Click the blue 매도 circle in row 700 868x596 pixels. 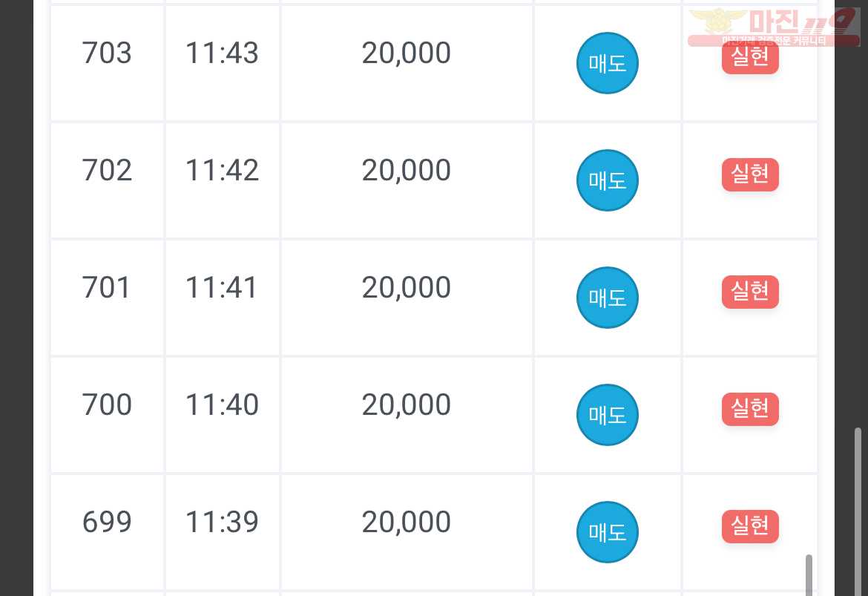[x=608, y=415]
